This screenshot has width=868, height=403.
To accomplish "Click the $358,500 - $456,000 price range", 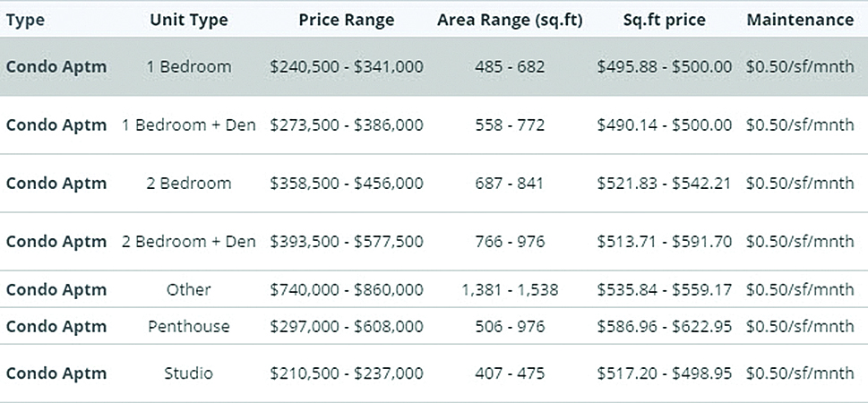I will click(x=347, y=184).
